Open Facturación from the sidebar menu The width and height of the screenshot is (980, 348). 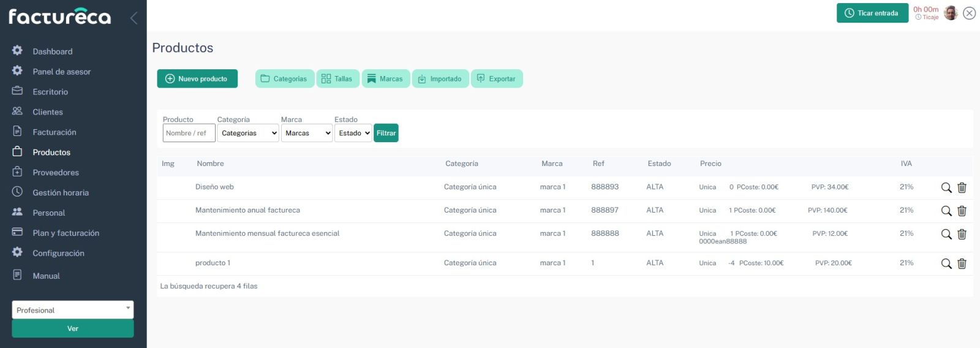coord(54,132)
